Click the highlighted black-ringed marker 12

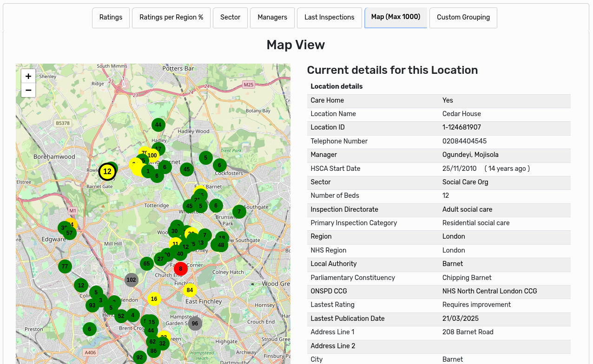pyautogui.click(x=107, y=171)
